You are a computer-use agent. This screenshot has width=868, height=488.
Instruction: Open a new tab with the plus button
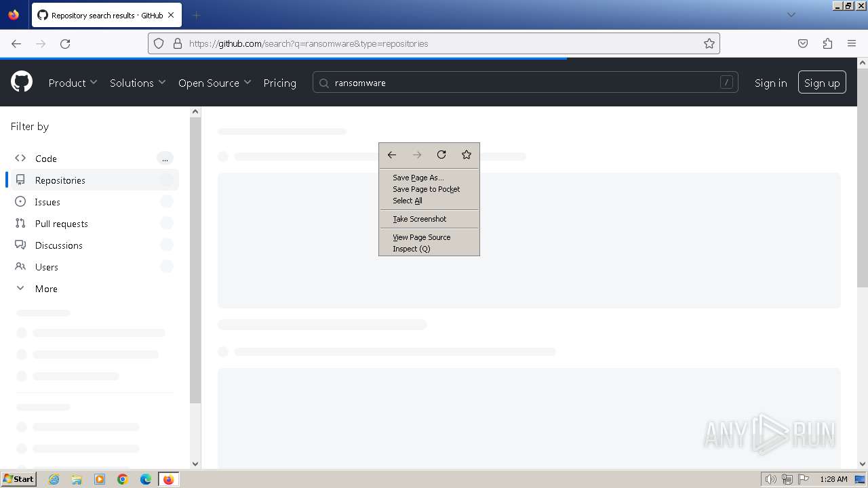tap(196, 15)
